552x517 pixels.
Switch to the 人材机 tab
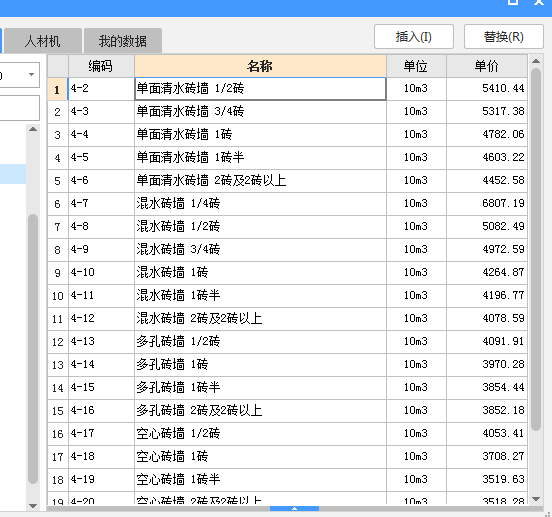[43, 41]
